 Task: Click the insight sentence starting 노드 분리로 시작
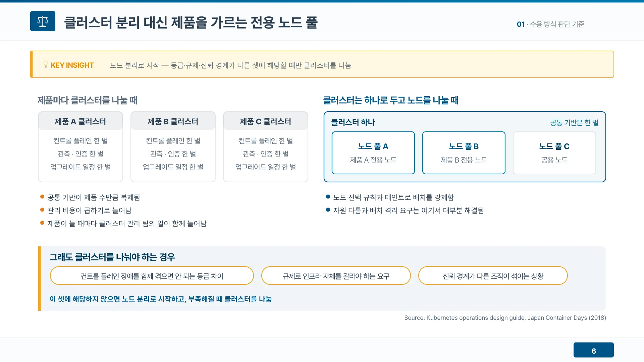click(x=230, y=65)
